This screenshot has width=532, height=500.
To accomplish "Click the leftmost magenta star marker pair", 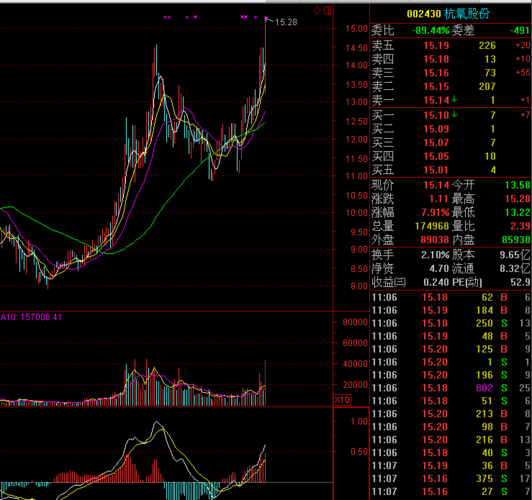I will [x=167, y=17].
